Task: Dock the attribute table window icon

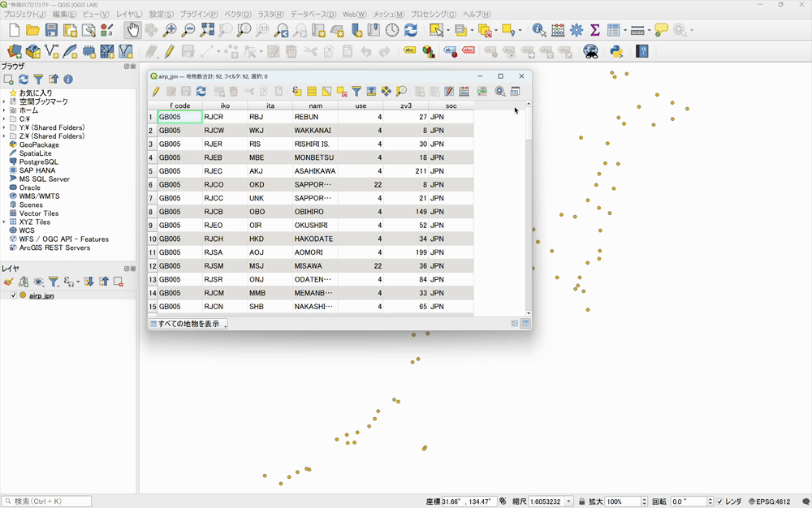Action: (515, 92)
